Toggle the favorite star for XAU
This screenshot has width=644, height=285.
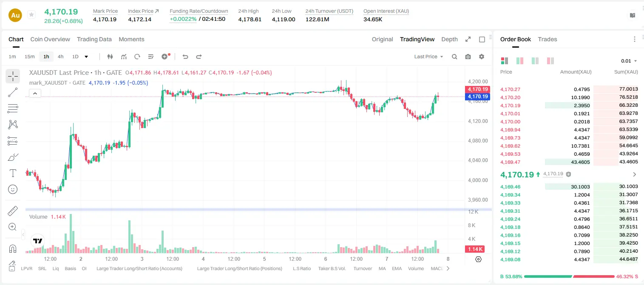tap(31, 15)
